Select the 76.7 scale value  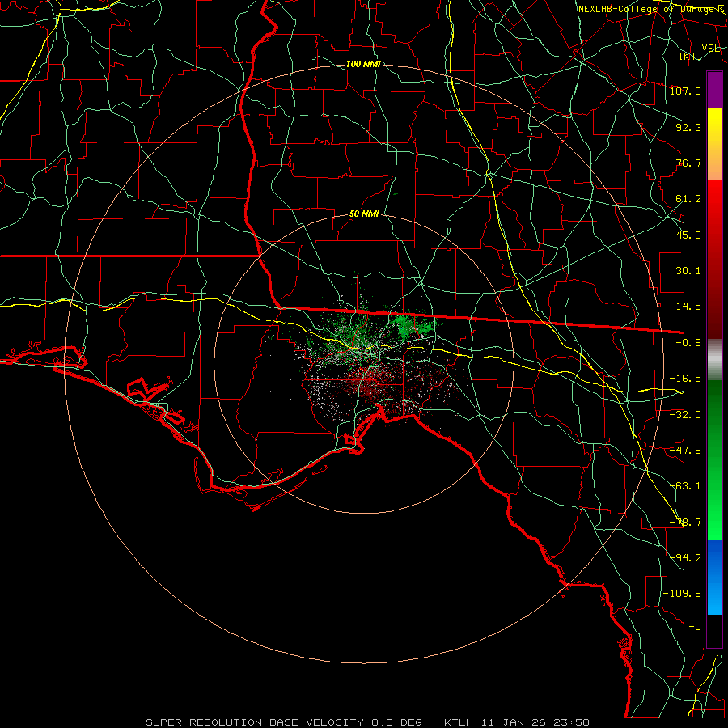pyautogui.click(x=688, y=163)
